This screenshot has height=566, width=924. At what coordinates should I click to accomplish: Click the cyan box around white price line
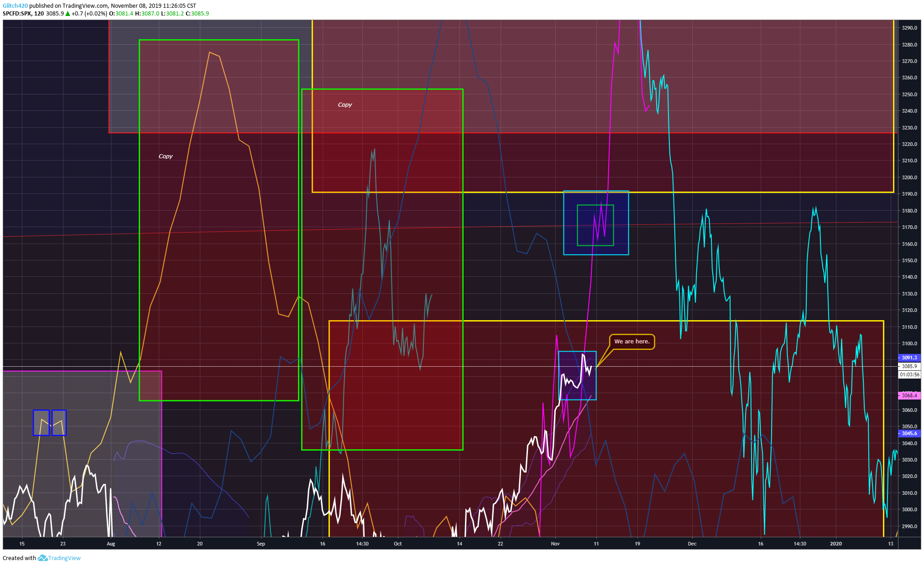[578, 375]
